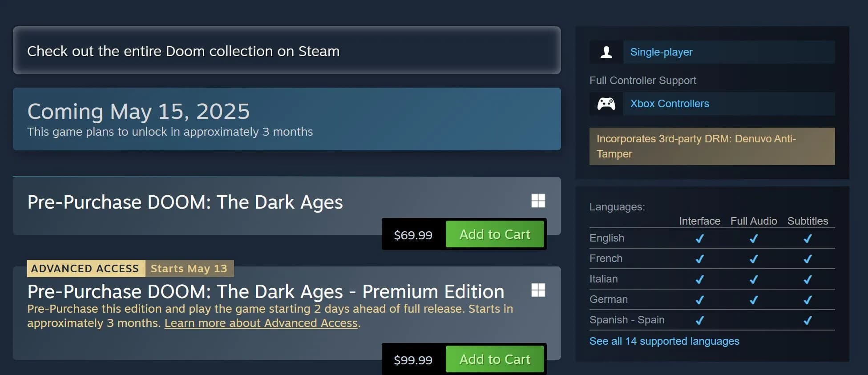This screenshot has height=375, width=868.
Task: Expand See all 14 supported languages
Action: click(664, 341)
